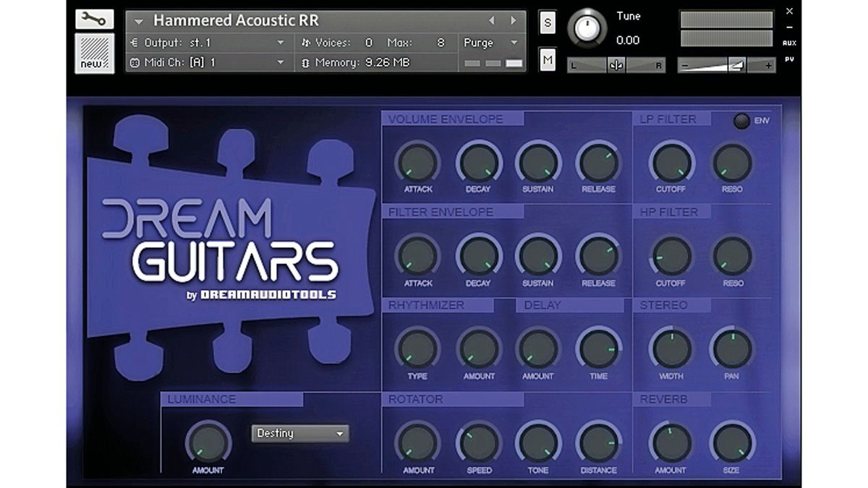Screen dimensions: 868x488
Task: Close the instrument with X icon
Action: [789, 12]
